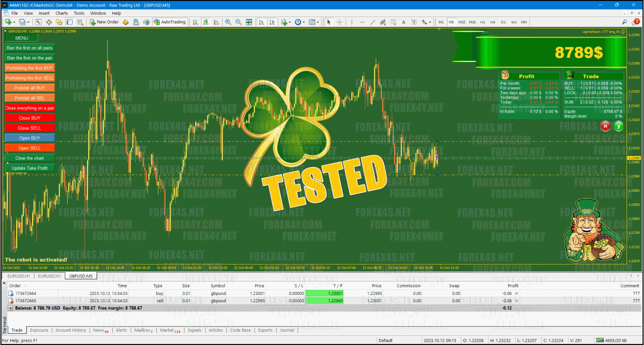Pick the Draw Trendline tool
This screenshot has width=644, height=345.
(373, 22)
